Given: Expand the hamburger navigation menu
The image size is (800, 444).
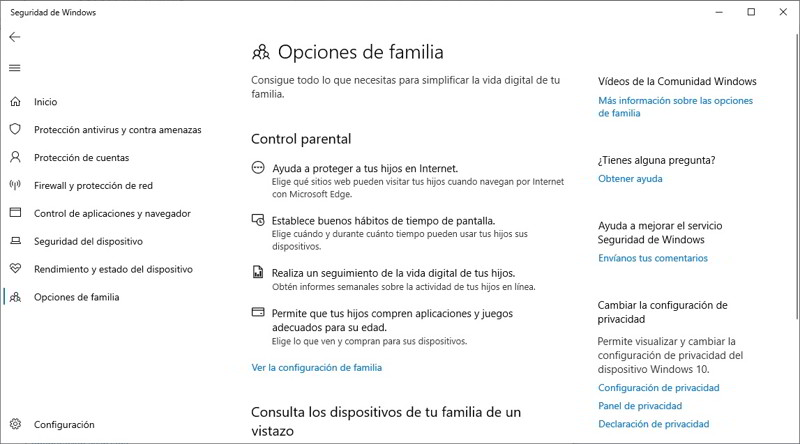Looking at the screenshot, I should click(15, 68).
